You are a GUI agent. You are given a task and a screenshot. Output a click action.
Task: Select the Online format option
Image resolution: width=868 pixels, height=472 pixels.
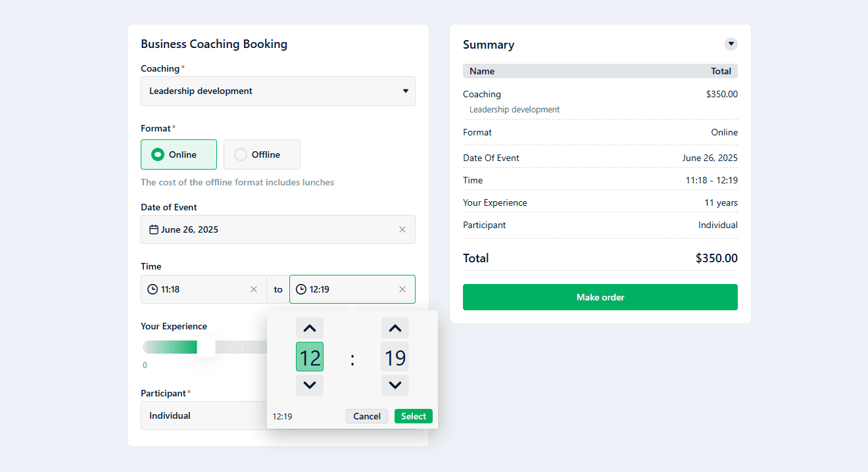(x=178, y=154)
